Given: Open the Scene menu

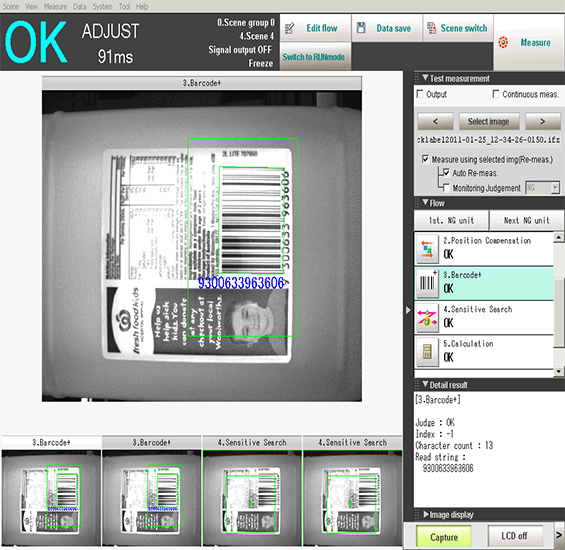Looking at the screenshot, I should coord(11,6).
